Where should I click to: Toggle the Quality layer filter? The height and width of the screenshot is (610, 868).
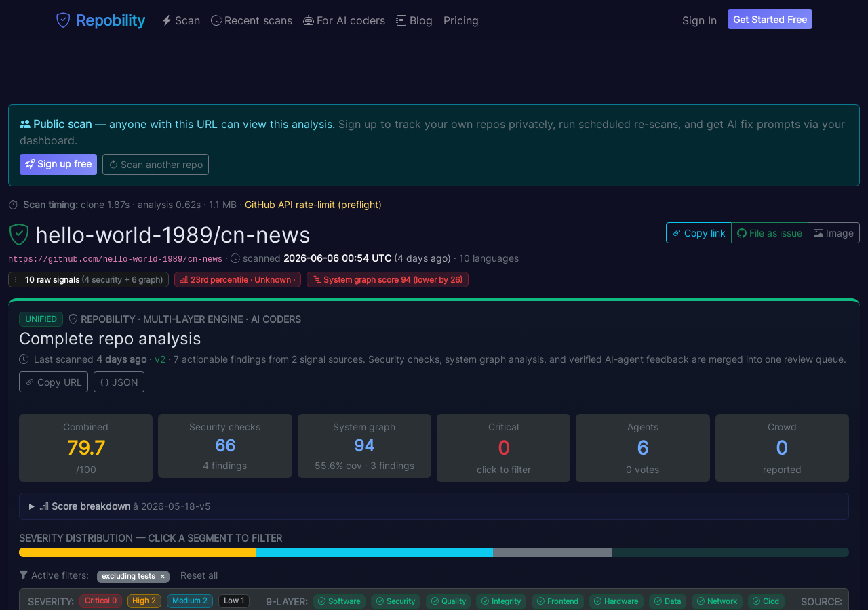pos(448,601)
